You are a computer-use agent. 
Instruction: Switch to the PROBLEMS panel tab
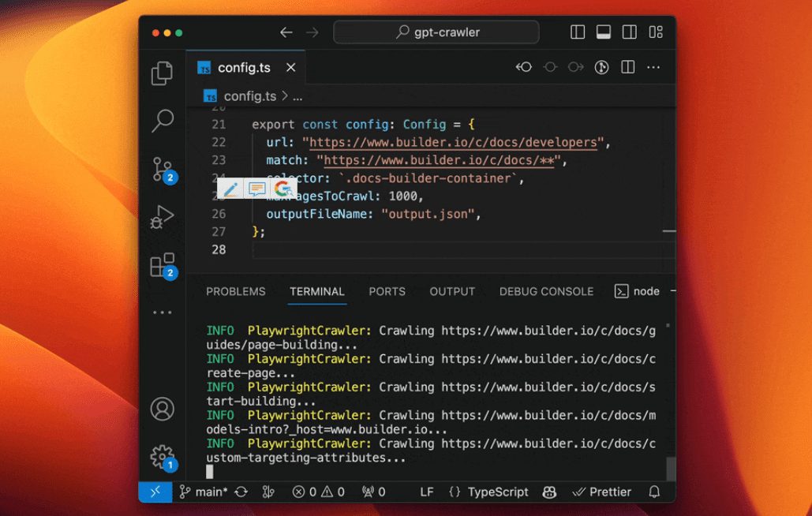pos(236,291)
